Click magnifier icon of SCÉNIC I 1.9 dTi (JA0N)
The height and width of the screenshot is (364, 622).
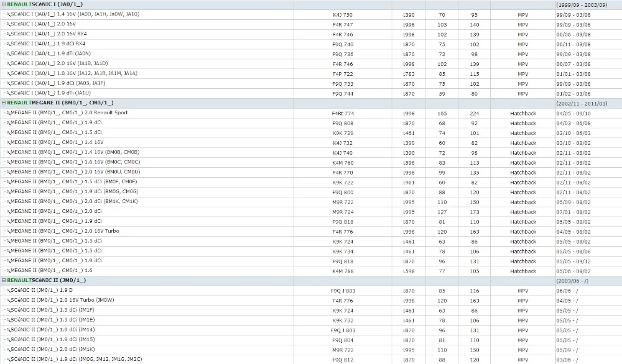(x=8, y=54)
